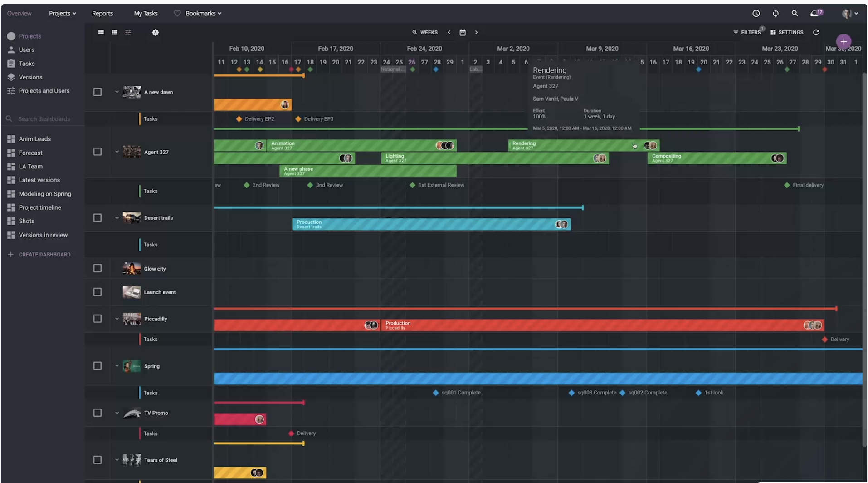Check the Agent 327 project checkbox
Screen dimensions: 868x483
click(98, 152)
